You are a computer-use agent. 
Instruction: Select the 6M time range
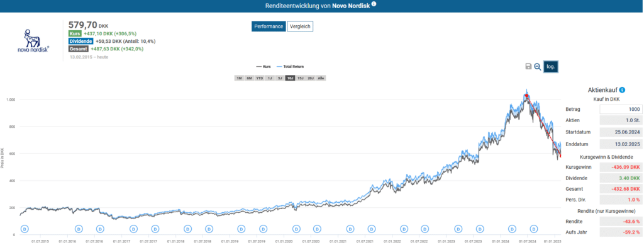pyautogui.click(x=249, y=78)
